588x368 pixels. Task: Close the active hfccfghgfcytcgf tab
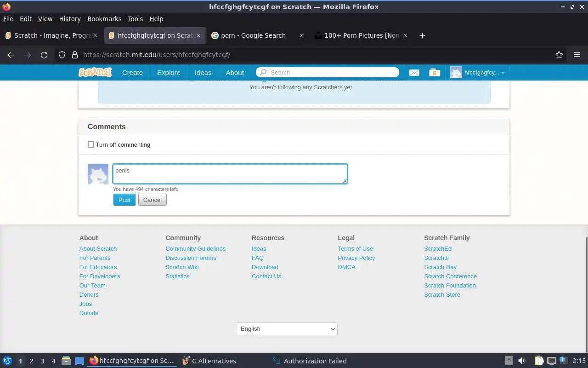pyautogui.click(x=198, y=35)
